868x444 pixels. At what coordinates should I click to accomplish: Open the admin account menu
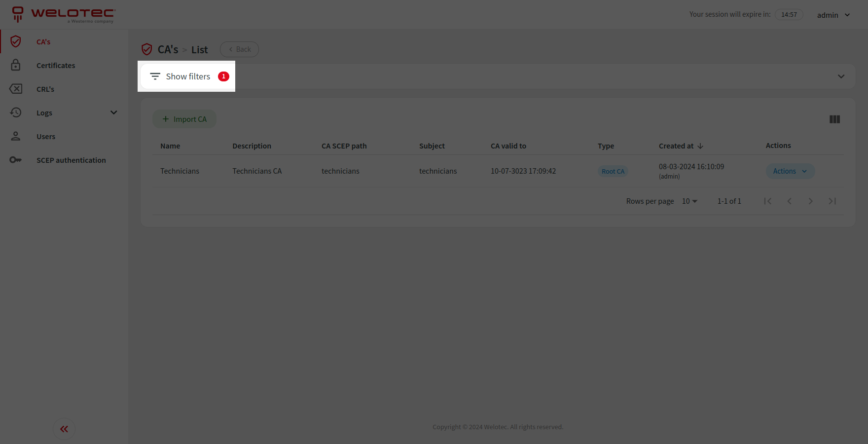pyautogui.click(x=833, y=15)
